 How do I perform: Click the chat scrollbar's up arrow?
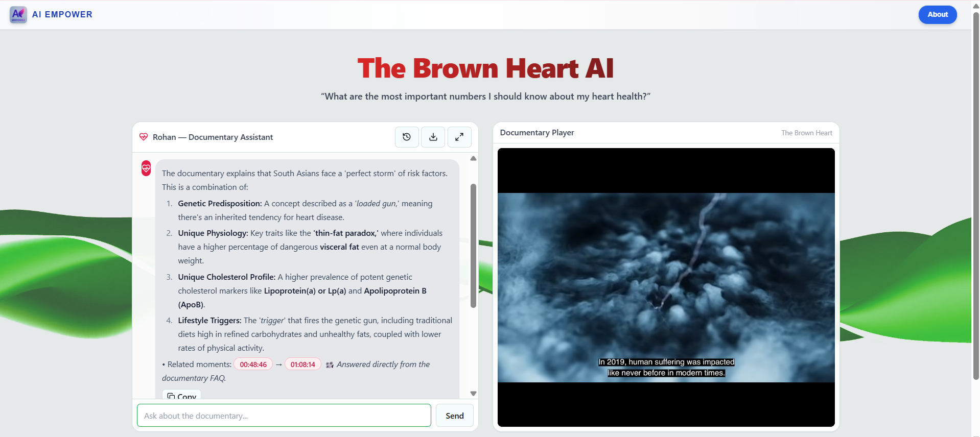point(473,158)
